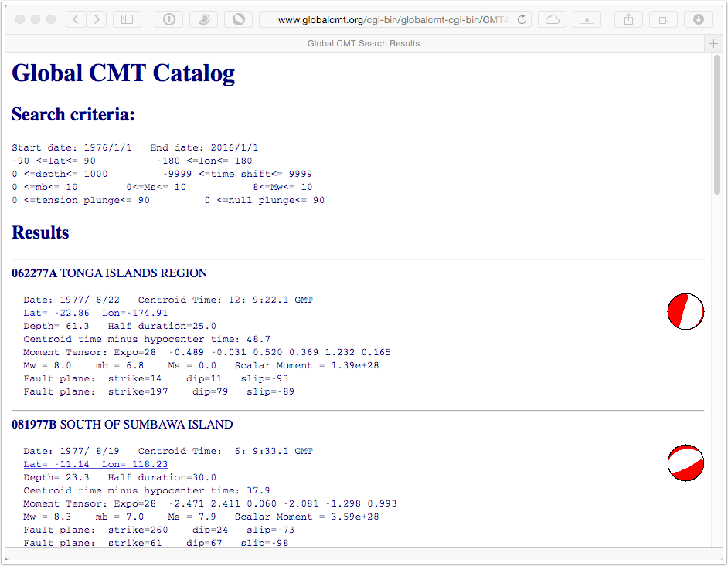This screenshot has height=566, width=728.
Task: Click the -180 <=lon<= 180 criteria text
Action: click(204, 161)
